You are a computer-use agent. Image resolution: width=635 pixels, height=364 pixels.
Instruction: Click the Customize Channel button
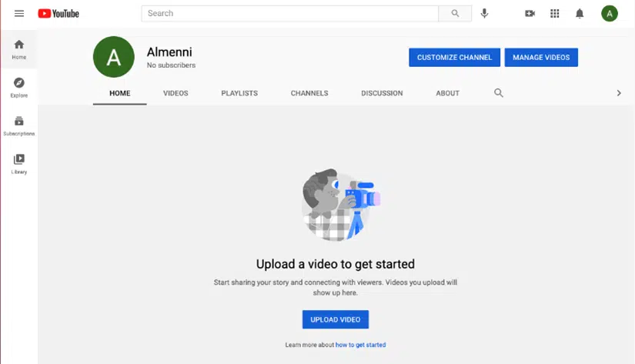(454, 58)
